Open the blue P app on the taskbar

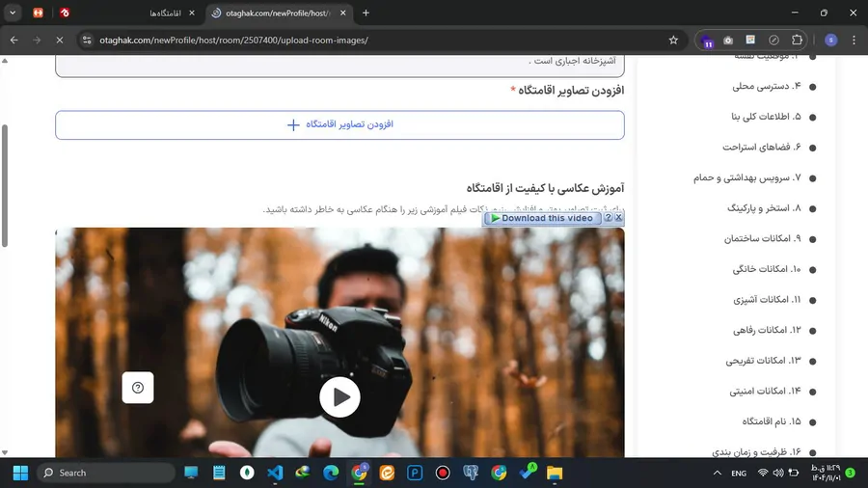415,473
